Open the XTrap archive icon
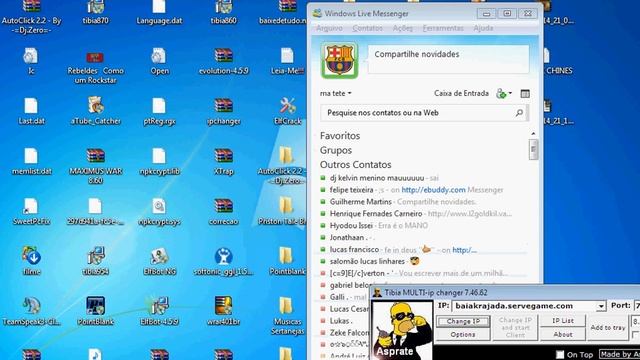 (223, 162)
